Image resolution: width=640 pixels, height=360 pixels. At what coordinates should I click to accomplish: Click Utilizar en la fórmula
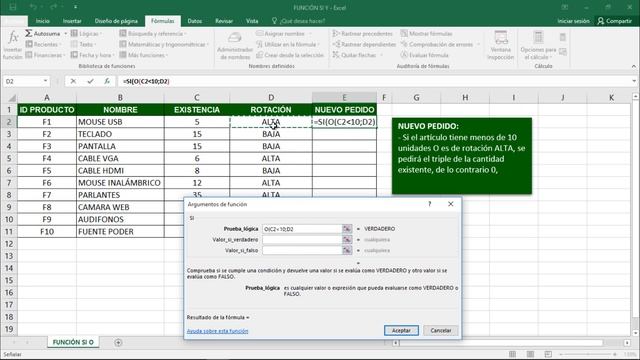click(288, 44)
